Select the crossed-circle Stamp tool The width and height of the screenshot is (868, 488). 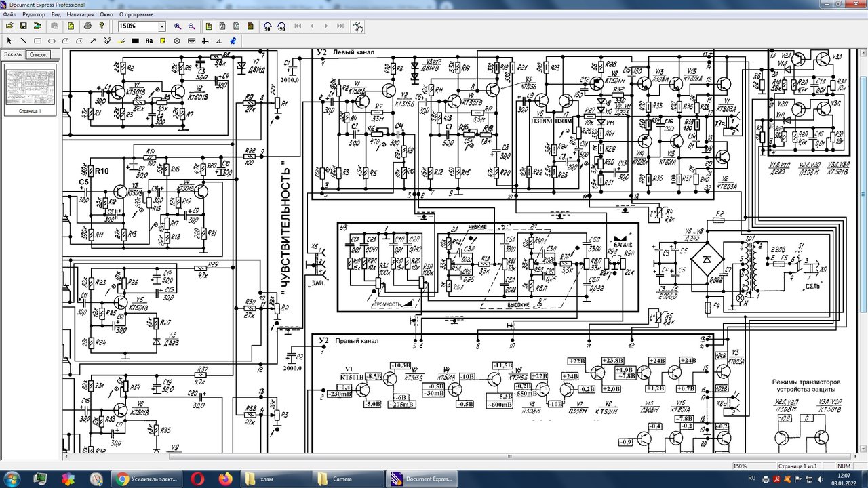[177, 41]
